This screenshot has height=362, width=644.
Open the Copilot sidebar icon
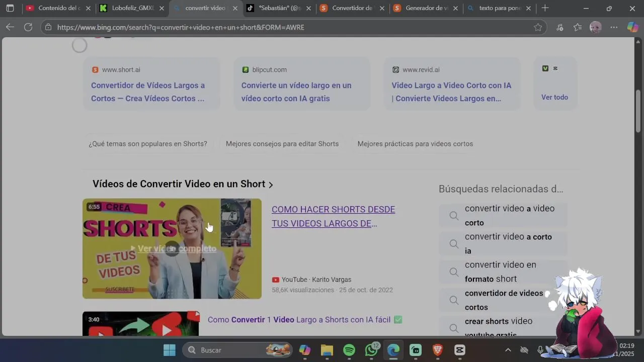pyautogui.click(x=633, y=27)
